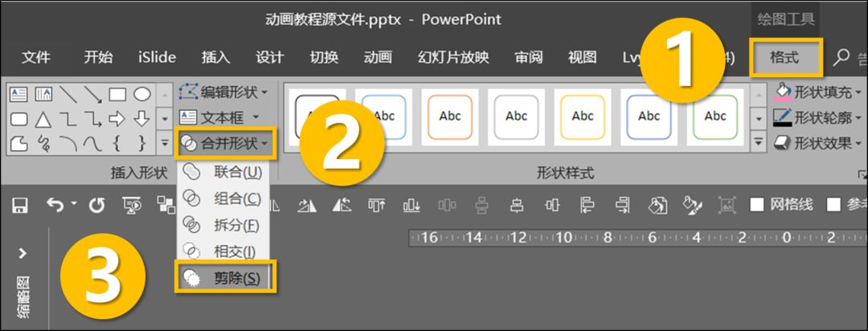Viewport: 868px width, 331px height.
Task: Switch to the 开始 tab
Action: coord(99,57)
